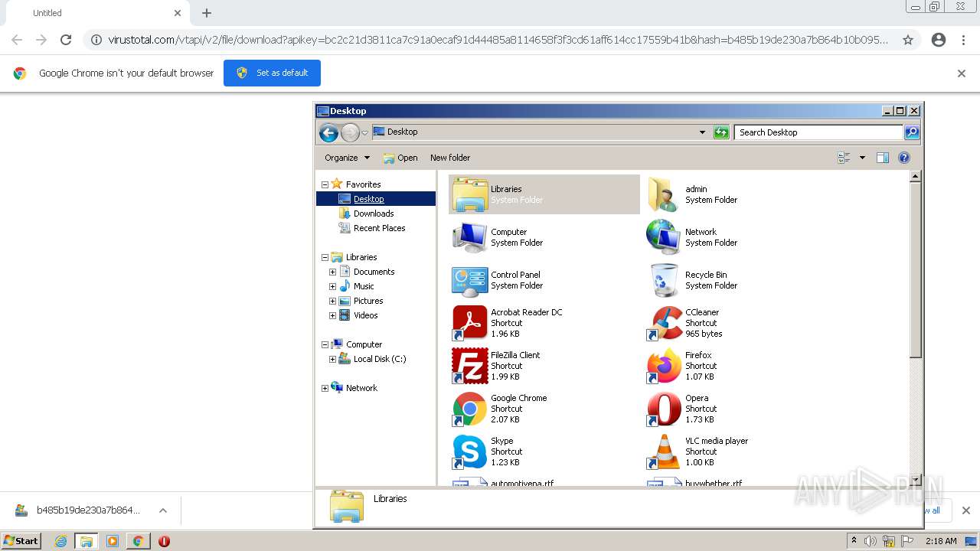The image size is (980, 551).
Task: Open Windows Media Player from taskbar
Action: [113, 541]
